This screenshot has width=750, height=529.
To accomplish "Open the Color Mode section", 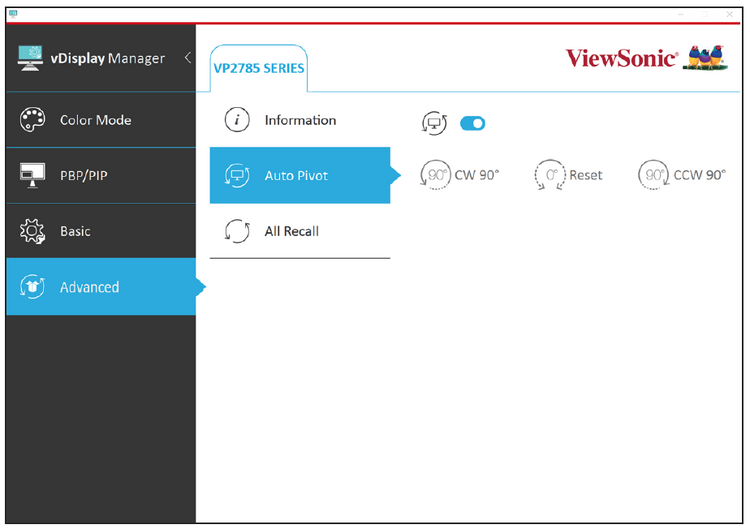I will 101,120.
